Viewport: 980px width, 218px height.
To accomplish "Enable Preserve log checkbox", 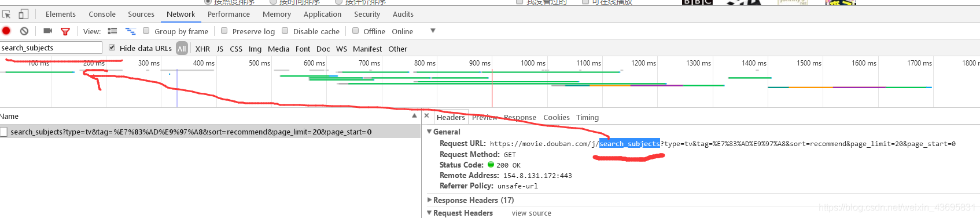I will [x=224, y=31].
